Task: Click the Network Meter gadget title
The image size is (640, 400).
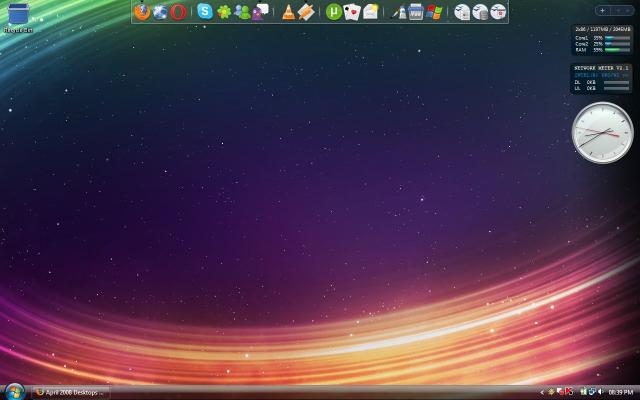Action: pos(601,68)
